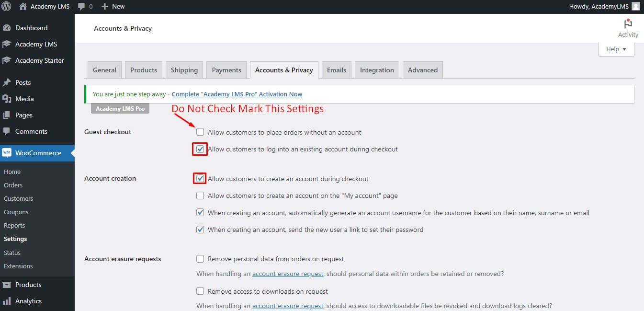The height and width of the screenshot is (311, 644).
Task: Open Academy LMS sidebar menu
Action: click(37, 44)
